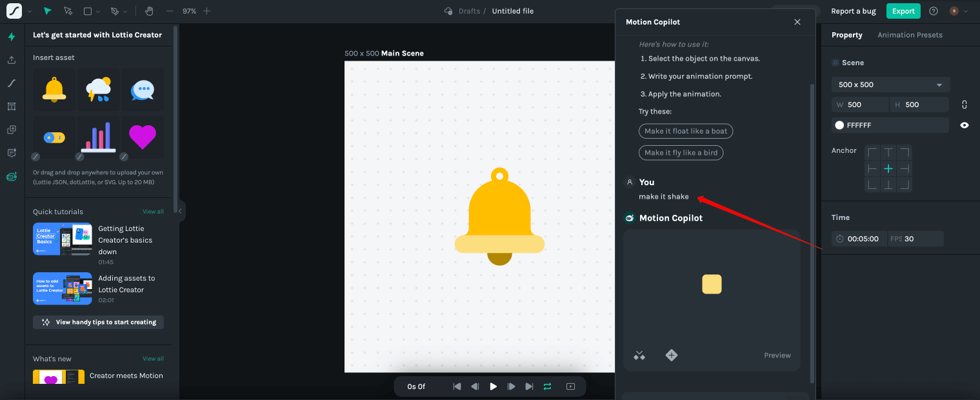Click the upload asset sidebar icon
This screenshot has width=980, height=400.
click(x=12, y=60)
